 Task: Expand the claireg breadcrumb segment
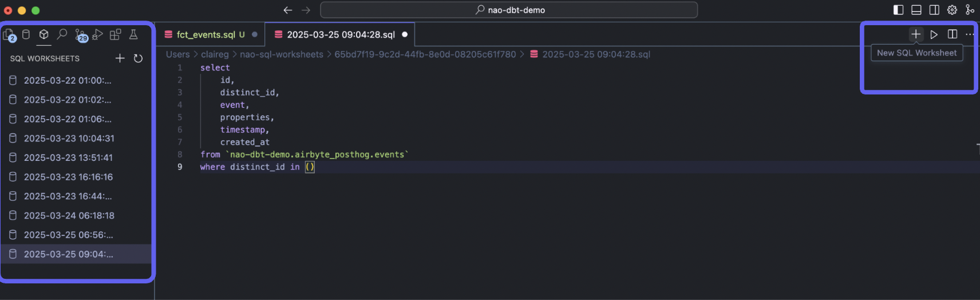pyautogui.click(x=215, y=54)
